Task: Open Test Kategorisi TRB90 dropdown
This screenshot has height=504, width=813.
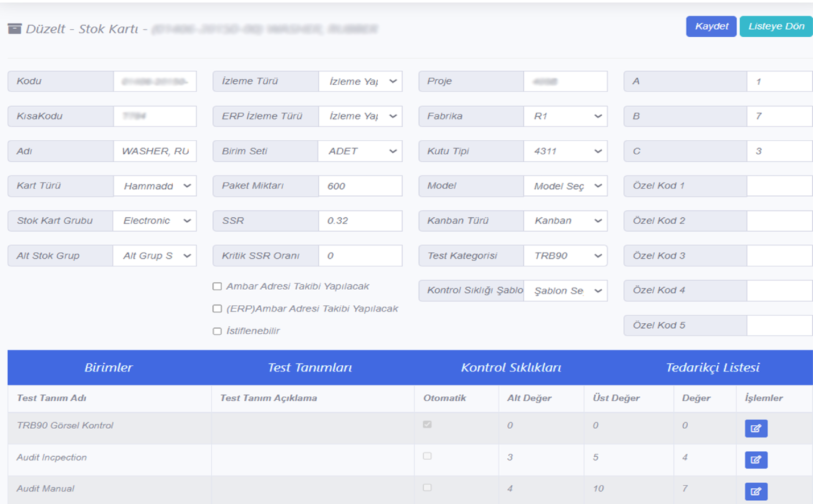Action: tap(565, 256)
